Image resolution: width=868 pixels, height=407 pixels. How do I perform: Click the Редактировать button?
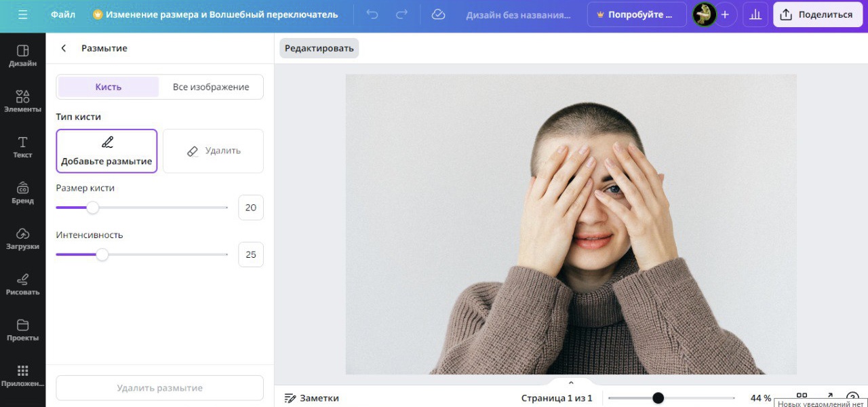tap(319, 48)
